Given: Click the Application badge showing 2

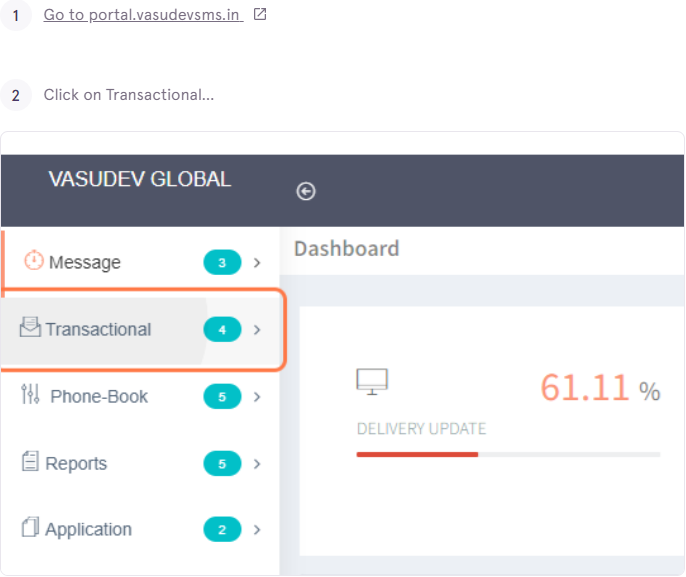Looking at the screenshot, I should 222,529.
